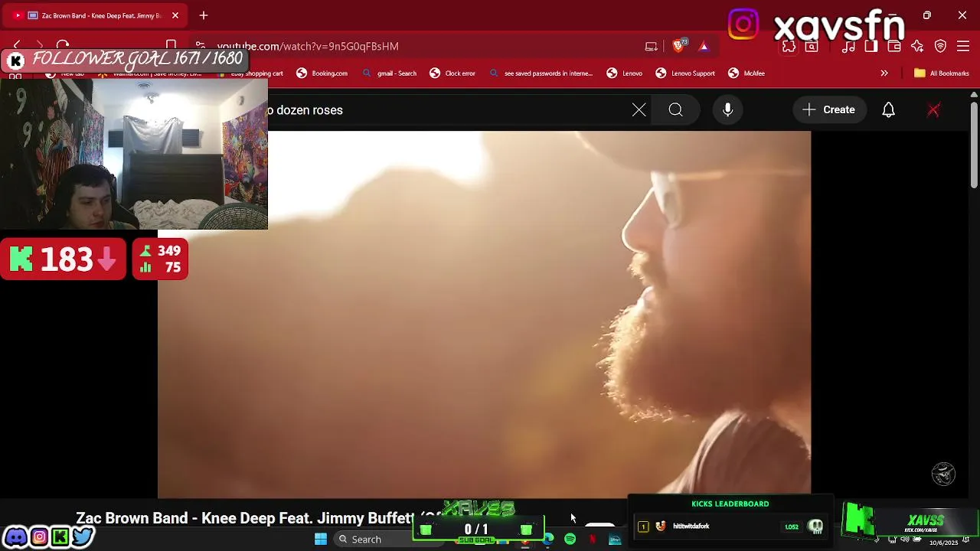Toggle the browser sidebar panel icon
Viewport: 980px width, 551px height.
click(871, 47)
